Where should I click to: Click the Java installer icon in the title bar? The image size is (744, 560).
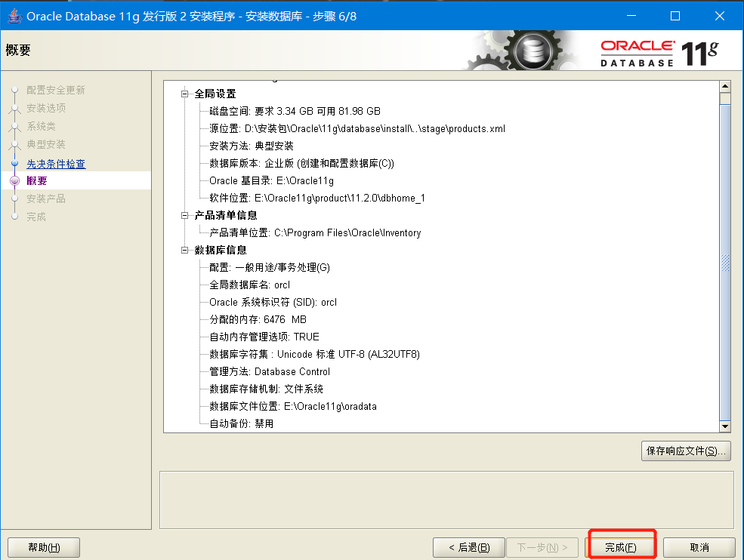14,15
